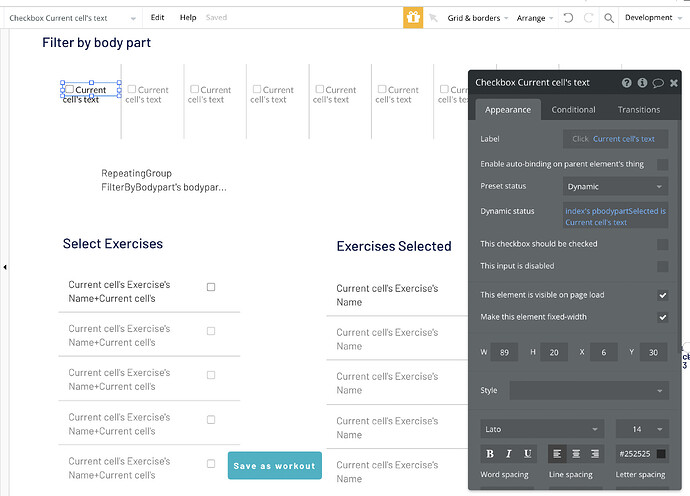Redo the last change
690x496 pixels.
tap(588, 18)
